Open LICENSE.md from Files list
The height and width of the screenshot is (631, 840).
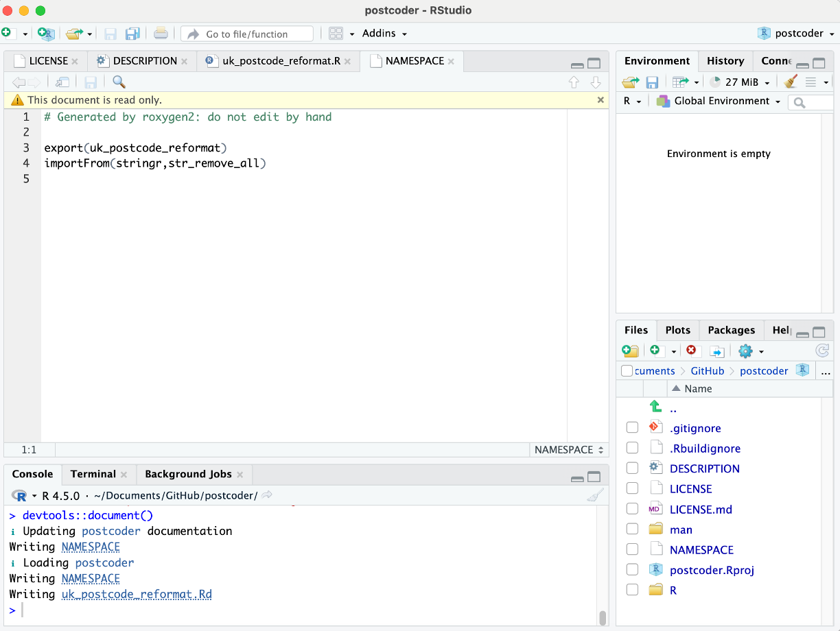tap(701, 509)
